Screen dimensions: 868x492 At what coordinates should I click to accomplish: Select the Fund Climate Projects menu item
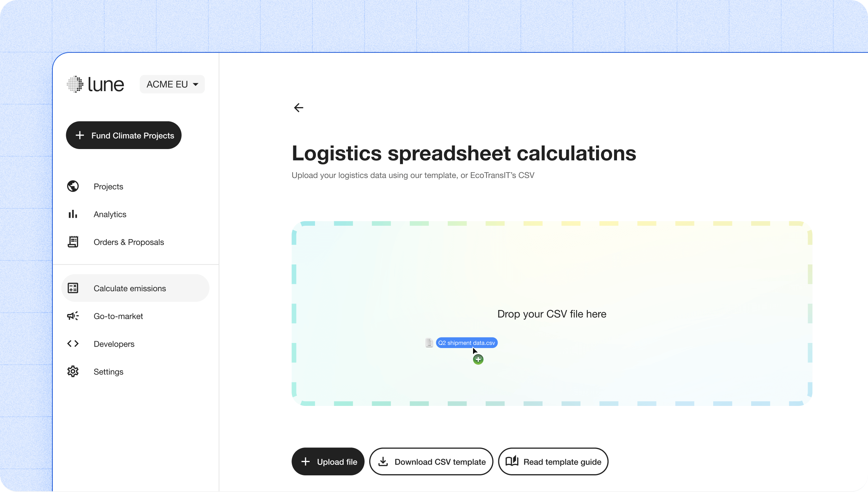point(125,135)
